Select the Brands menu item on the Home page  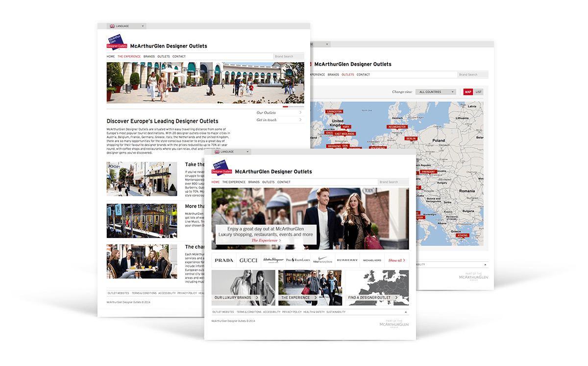click(x=254, y=182)
